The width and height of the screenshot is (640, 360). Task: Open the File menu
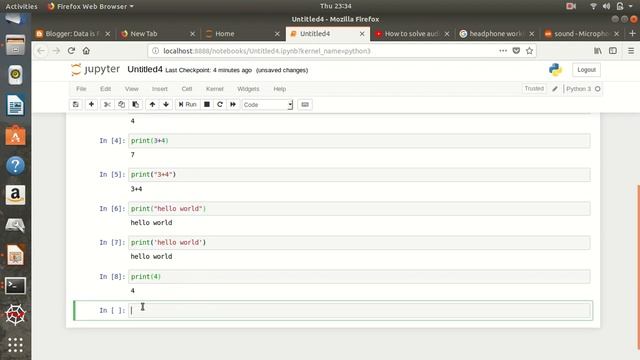pyautogui.click(x=81, y=89)
